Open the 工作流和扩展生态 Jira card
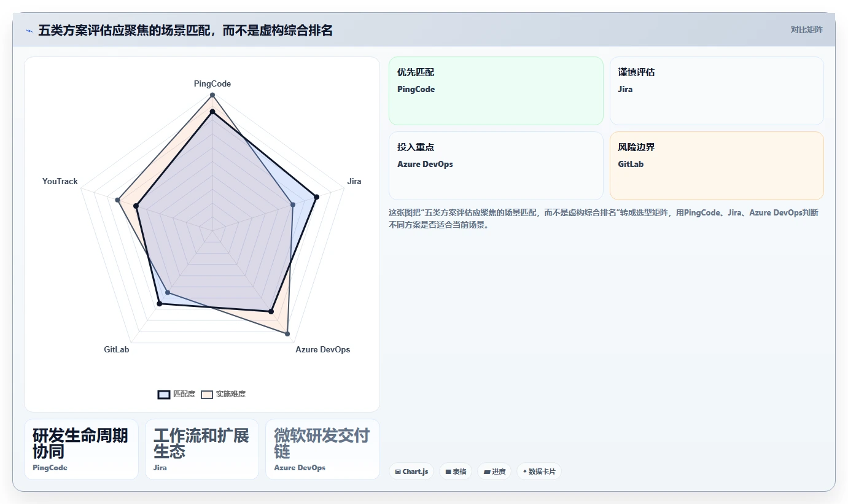The width and height of the screenshot is (848, 504). (202, 449)
